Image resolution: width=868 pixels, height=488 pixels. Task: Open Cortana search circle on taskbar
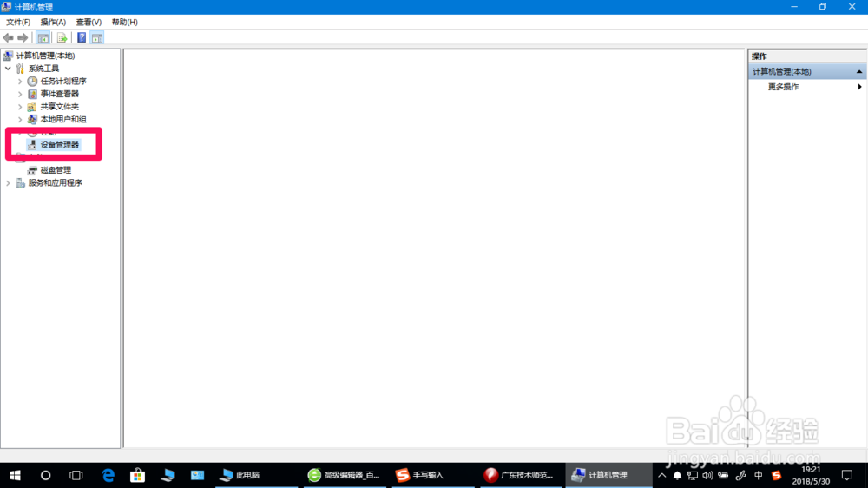point(45,475)
